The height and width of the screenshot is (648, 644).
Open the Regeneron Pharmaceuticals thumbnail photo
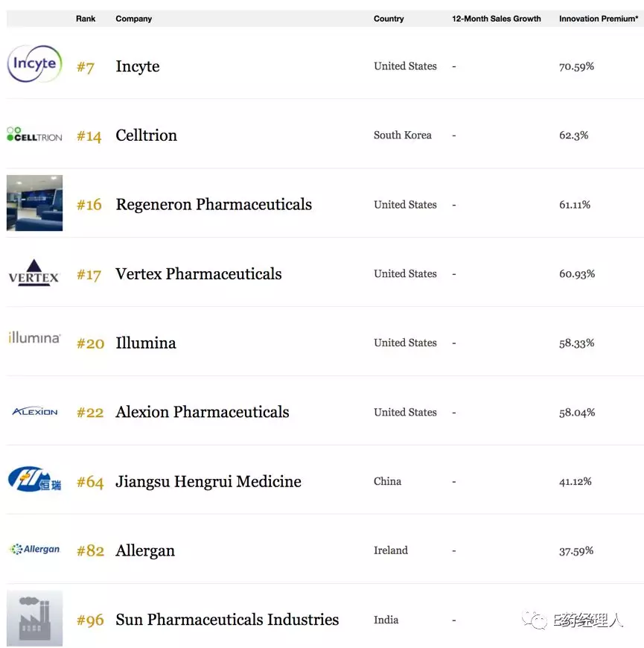34,203
